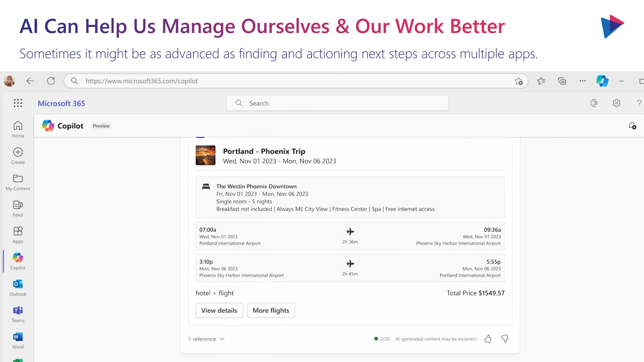Minimize the browser window
This screenshot has height=362, width=644.
pyautogui.click(x=621, y=81)
